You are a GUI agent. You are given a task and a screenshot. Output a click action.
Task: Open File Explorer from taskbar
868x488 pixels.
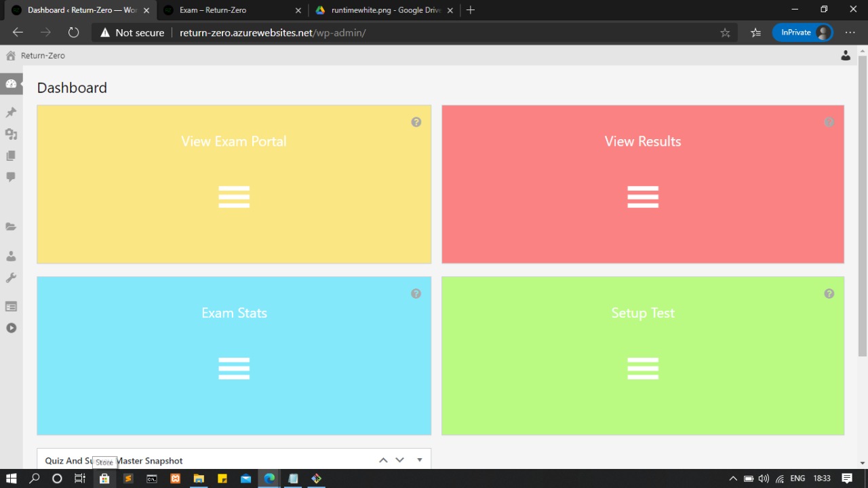[x=199, y=478]
